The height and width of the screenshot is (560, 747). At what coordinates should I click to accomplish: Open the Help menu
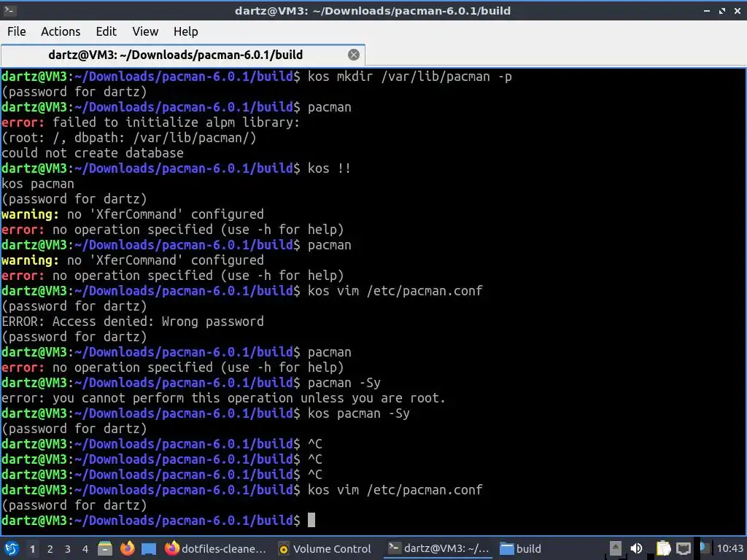click(x=185, y=31)
